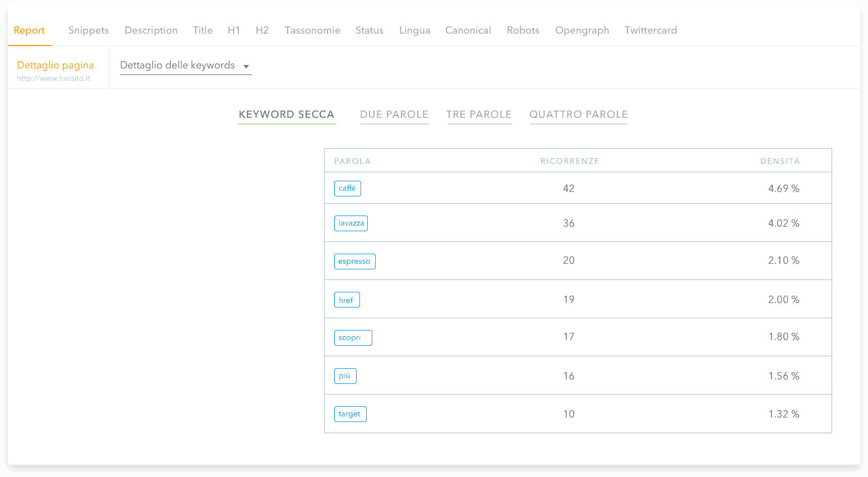
Task: Switch to DUE PAROLE tab
Action: pos(394,114)
